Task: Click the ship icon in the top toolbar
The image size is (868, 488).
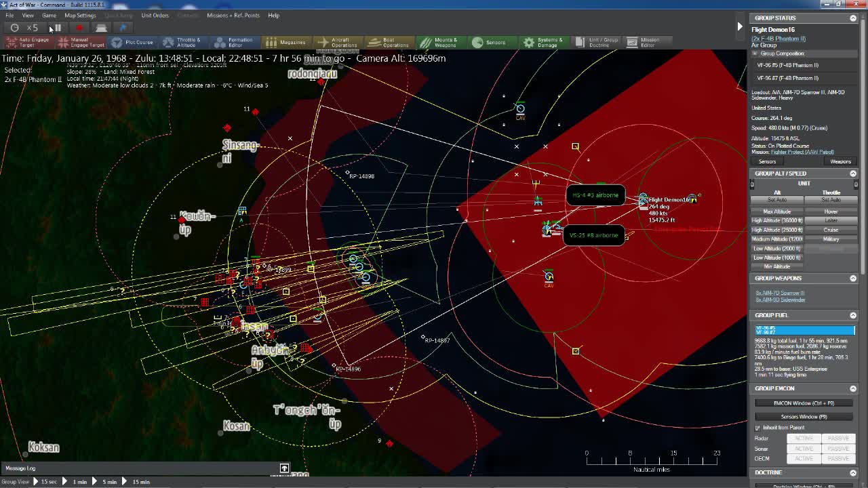Action: click(101, 28)
